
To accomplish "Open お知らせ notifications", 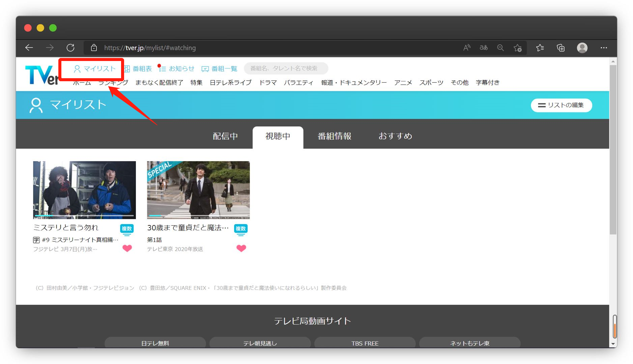I will coord(176,68).
